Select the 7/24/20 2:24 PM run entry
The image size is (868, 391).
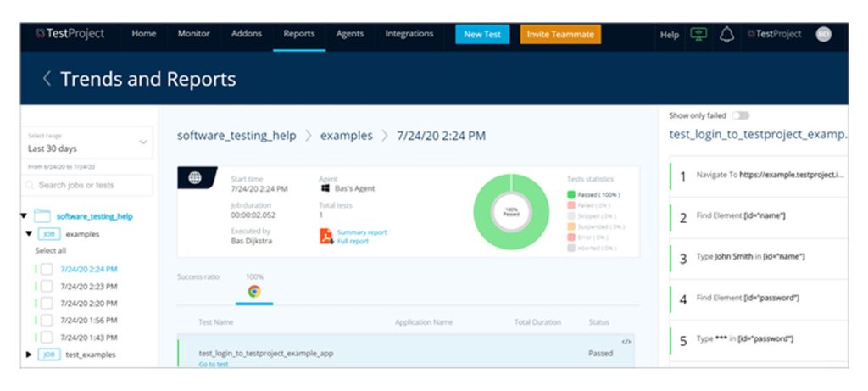88,269
